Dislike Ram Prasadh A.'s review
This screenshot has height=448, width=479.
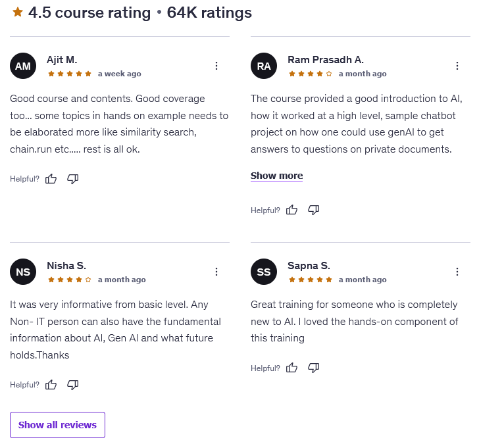(314, 210)
